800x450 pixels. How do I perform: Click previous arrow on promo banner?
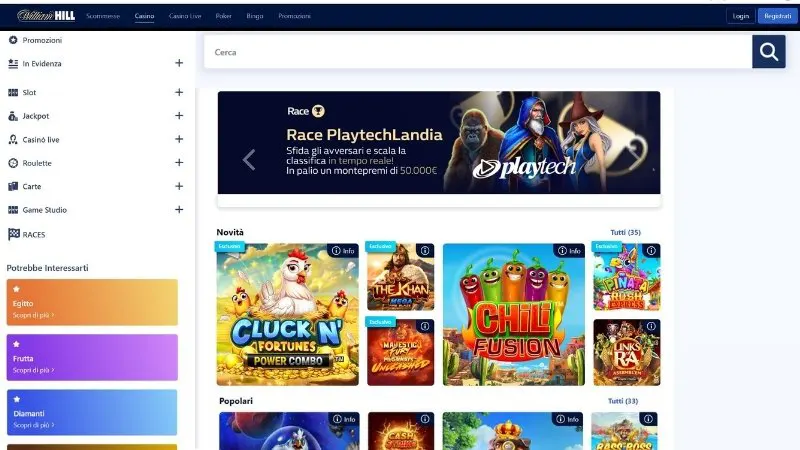248,160
